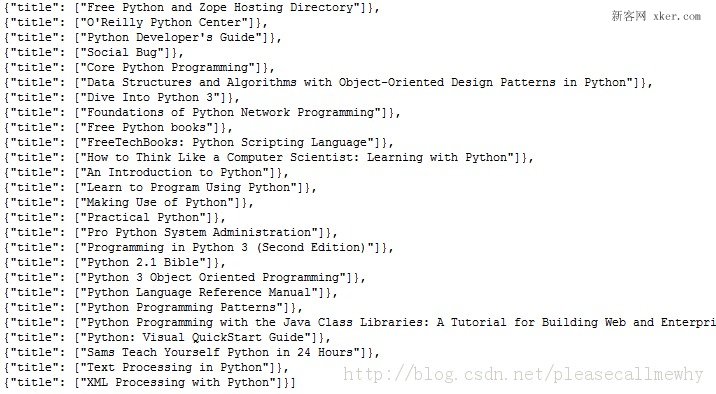Click the "Practical Python" title line

115,218
